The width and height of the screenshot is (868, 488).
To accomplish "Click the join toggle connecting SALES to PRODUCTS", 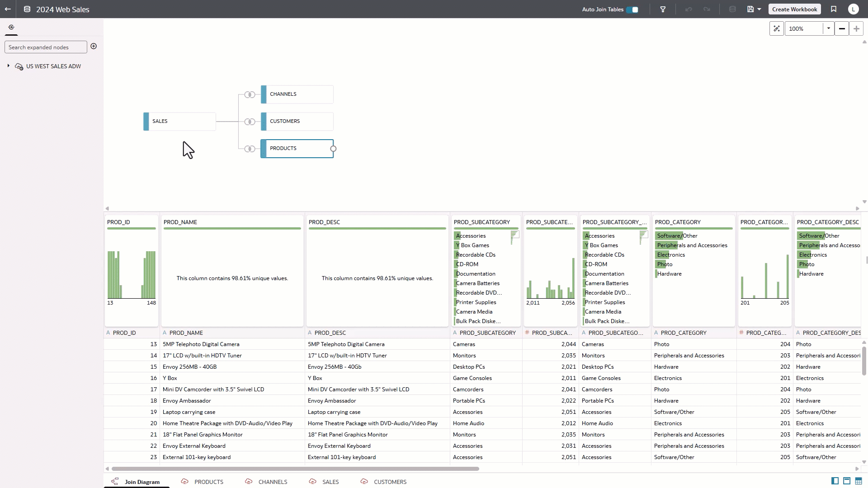I will [250, 149].
